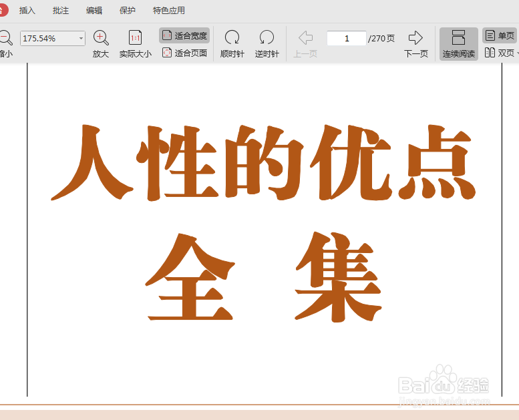Switch to 单页 single page view
519x420 pixels.
(500, 35)
